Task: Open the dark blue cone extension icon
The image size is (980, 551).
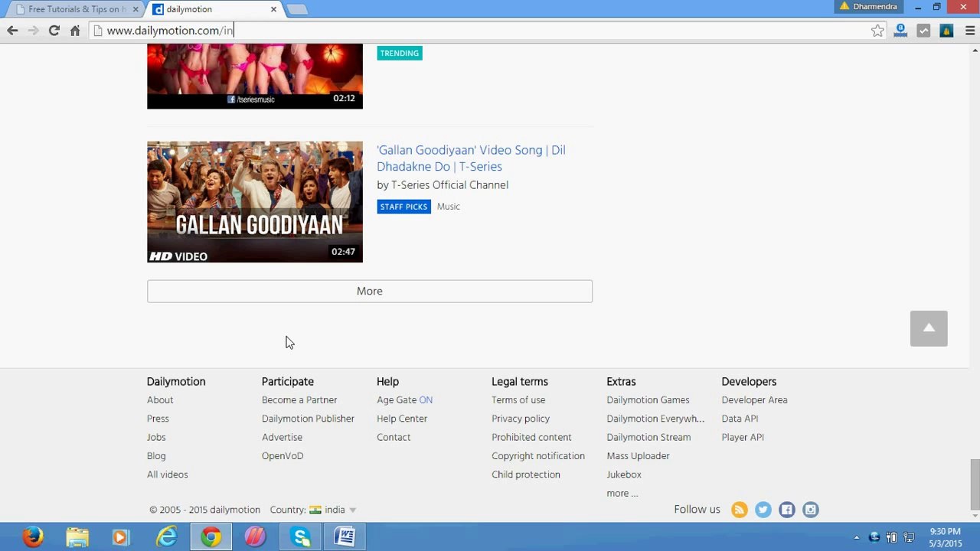Action: point(946,31)
